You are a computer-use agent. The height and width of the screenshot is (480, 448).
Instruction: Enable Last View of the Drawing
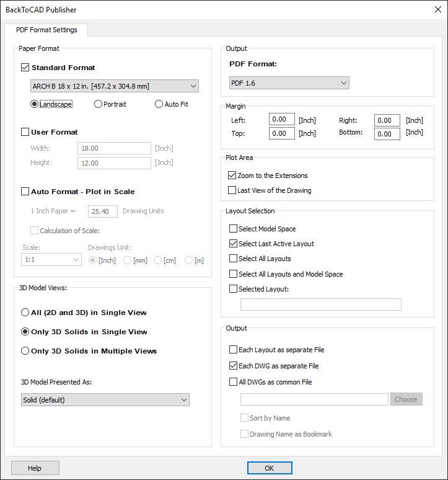(232, 190)
